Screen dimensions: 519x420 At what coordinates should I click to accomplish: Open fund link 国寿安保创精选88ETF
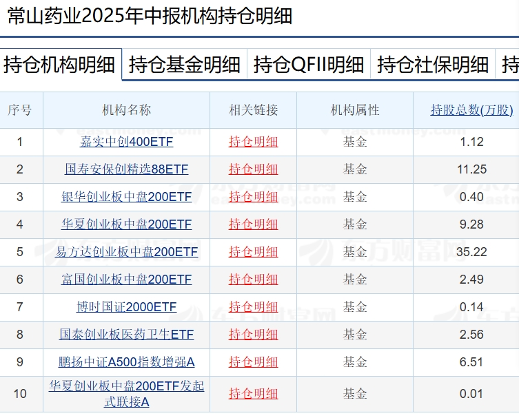tap(126, 169)
